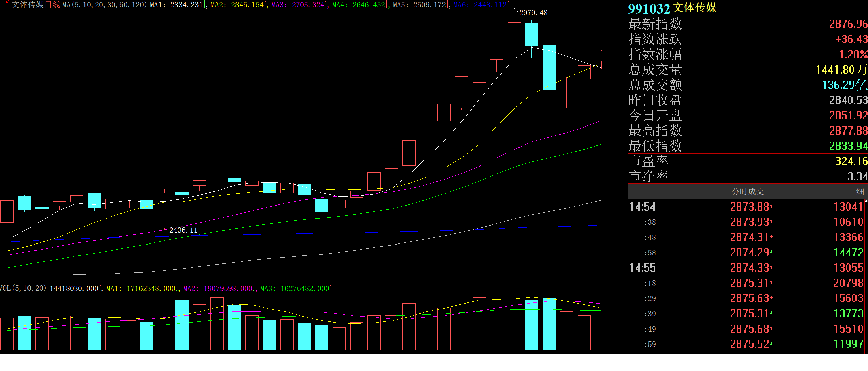Select the rightmost hollow red candlestick

pyautogui.click(x=601, y=56)
